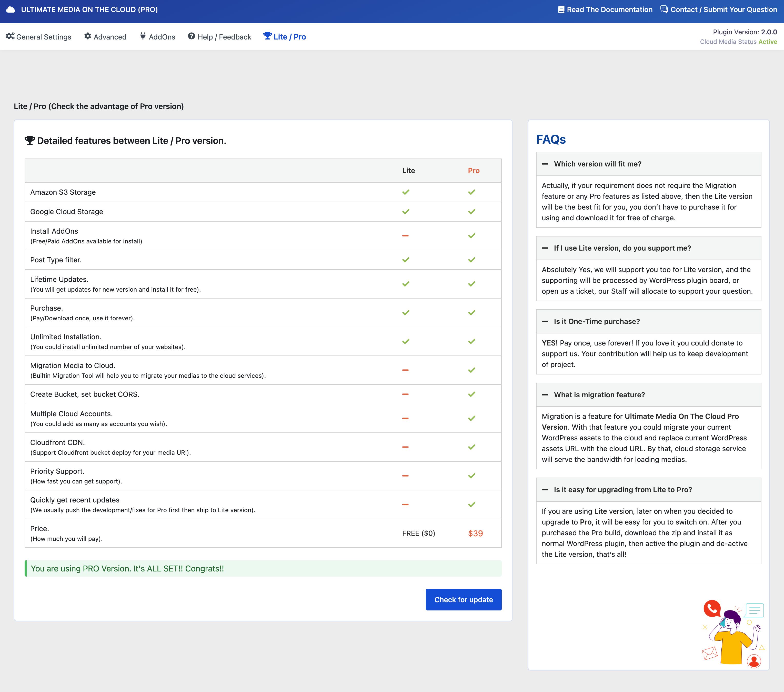Click the AddOns plug icon
This screenshot has width=784, height=692.
click(x=143, y=36)
